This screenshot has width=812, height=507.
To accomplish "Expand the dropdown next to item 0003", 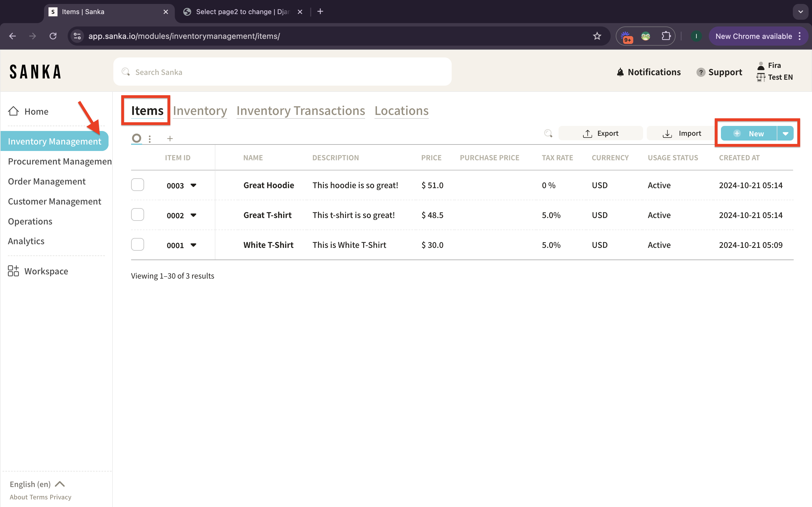I will [193, 185].
